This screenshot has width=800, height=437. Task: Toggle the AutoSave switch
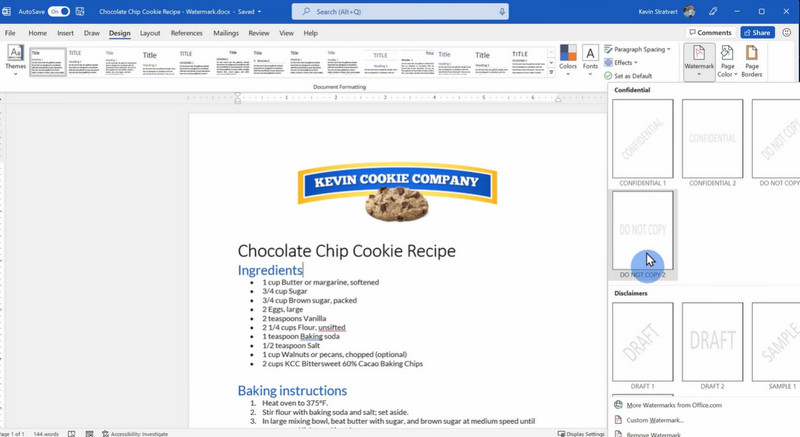click(59, 11)
